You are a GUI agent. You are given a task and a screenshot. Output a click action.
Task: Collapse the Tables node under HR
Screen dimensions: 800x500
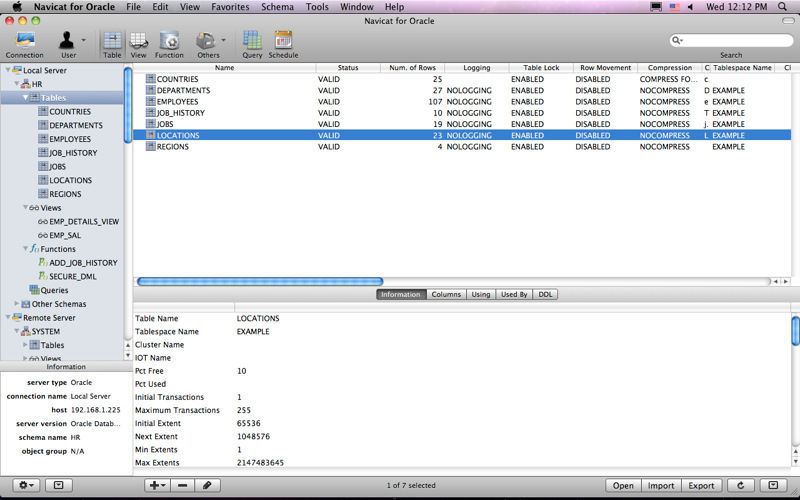pyautogui.click(x=25, y=97)
